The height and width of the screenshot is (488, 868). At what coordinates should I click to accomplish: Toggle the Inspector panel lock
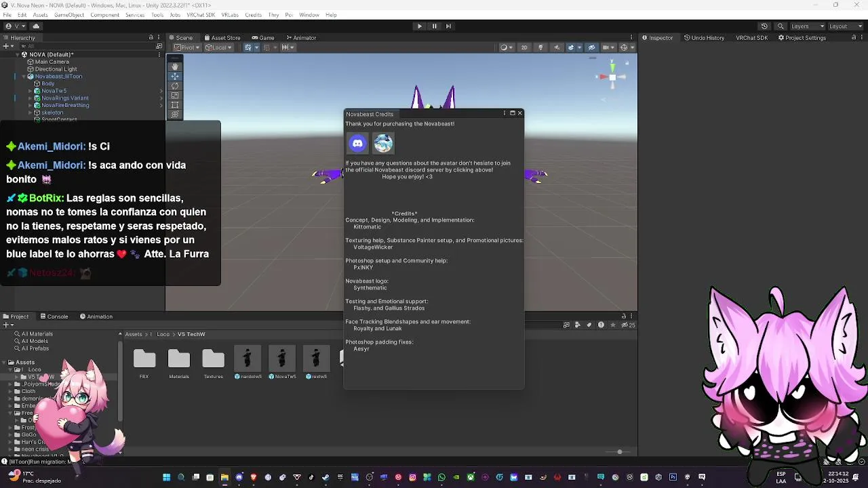(854, 37)
